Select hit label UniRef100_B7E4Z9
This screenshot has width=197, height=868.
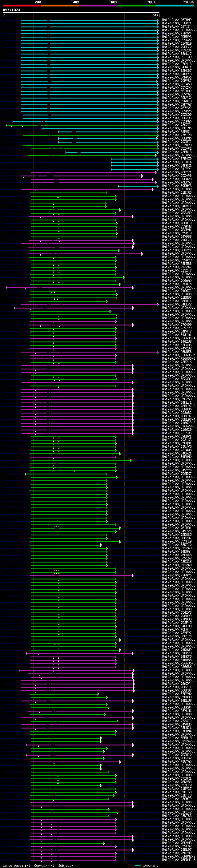pyautogui.click(x=177, y=159)
